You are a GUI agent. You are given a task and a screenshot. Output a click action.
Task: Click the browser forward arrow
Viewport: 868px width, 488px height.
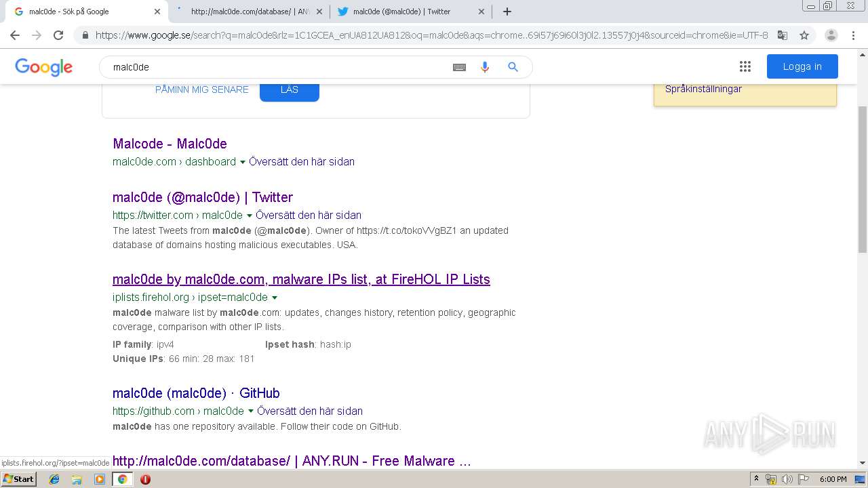[37, 35]
